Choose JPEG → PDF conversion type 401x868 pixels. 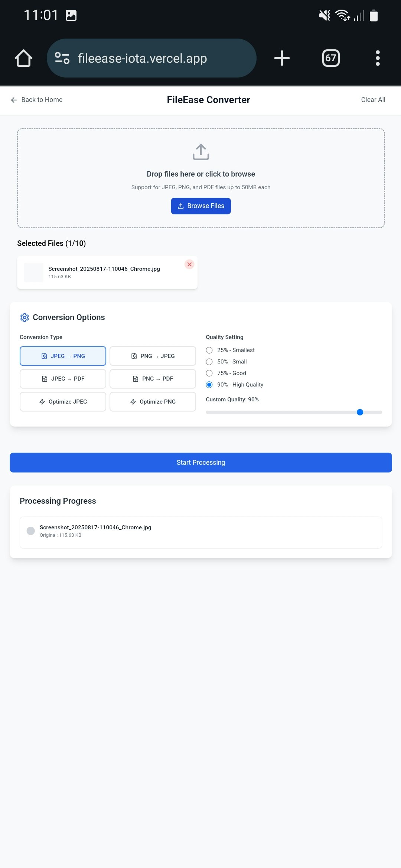(63, 379)
